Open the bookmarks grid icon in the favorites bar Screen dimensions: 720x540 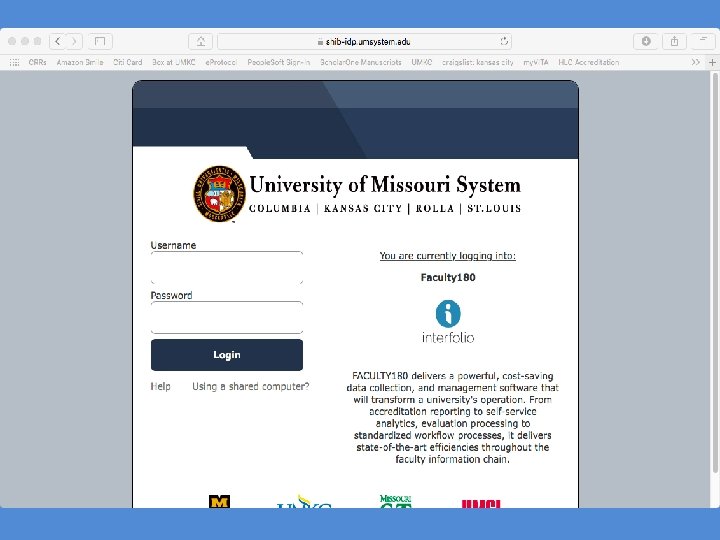click(x=15, y=62)
